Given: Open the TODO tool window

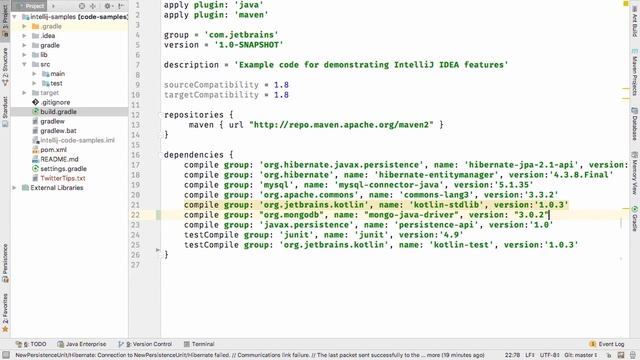Looking at the screenshot, I should [31, 344].
